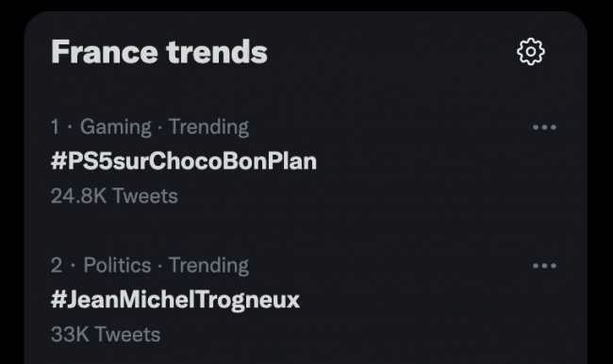Open more options for #JeanMichelTrogneux trend
This screenshot has height=364, width=613.
tap(544, 266)
